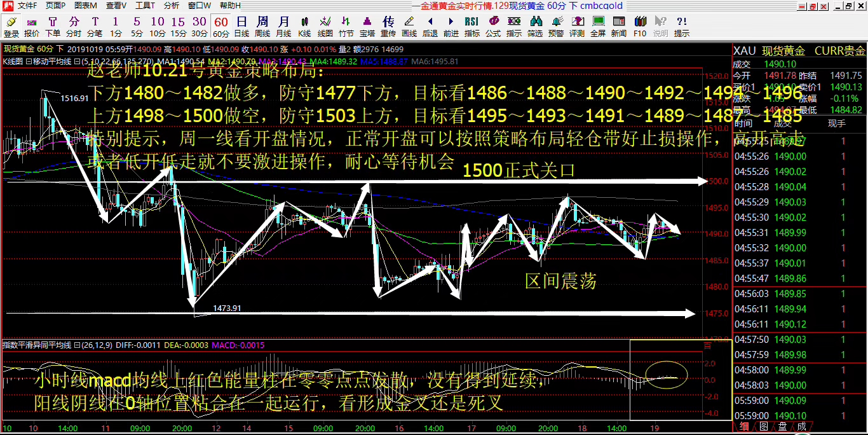Toggle the 日线 daily timeframe button
This screenshot has height=435, width=868.
[x=241, y=27]
